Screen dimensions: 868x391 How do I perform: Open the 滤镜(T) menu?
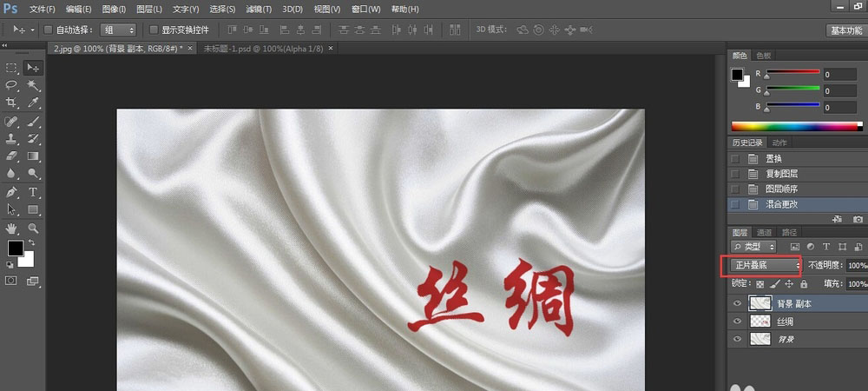tap(259, 10)
